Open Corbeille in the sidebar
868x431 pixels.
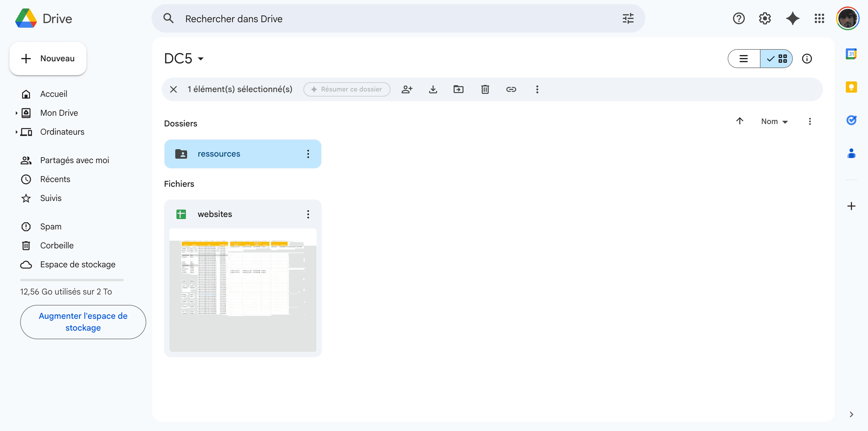pos(57,245)
